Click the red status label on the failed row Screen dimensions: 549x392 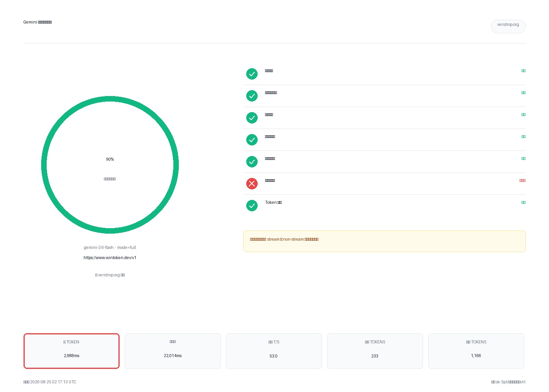pos(522,180)
